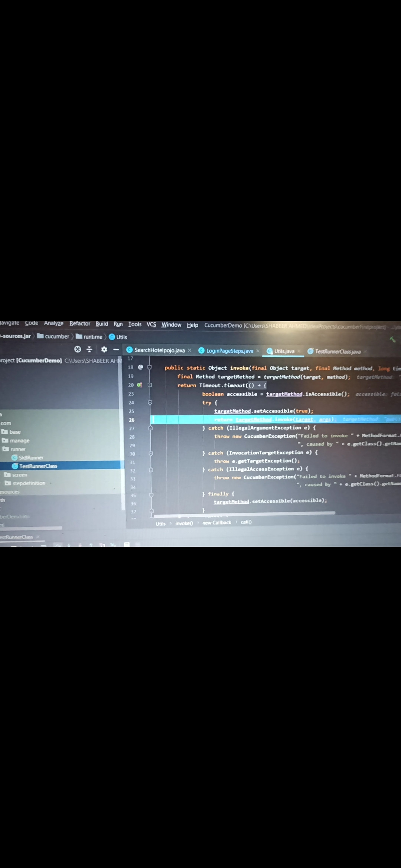Click the sources.jar breadcrumb item
The height and width of the screenshot is (868, 401).
point(16,336)
